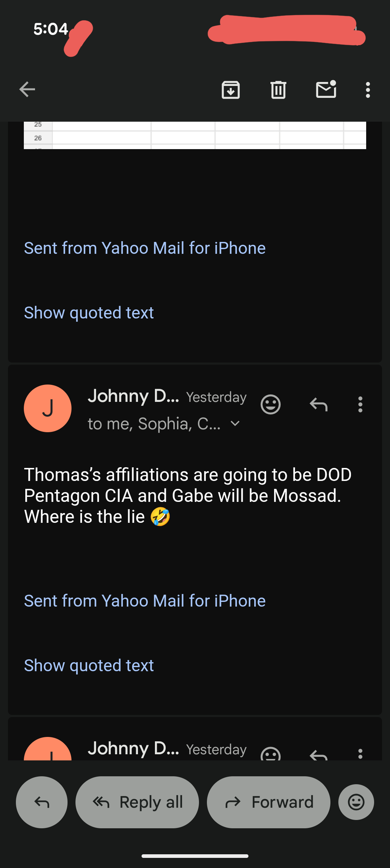Go back using the top arrow
This screenshot has width=390, height=868.
[27, 90]
